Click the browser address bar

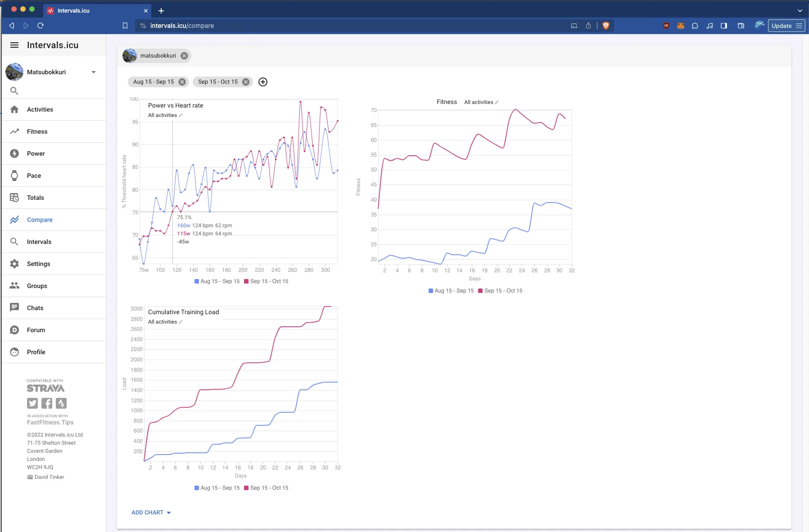tap(351, 26)
